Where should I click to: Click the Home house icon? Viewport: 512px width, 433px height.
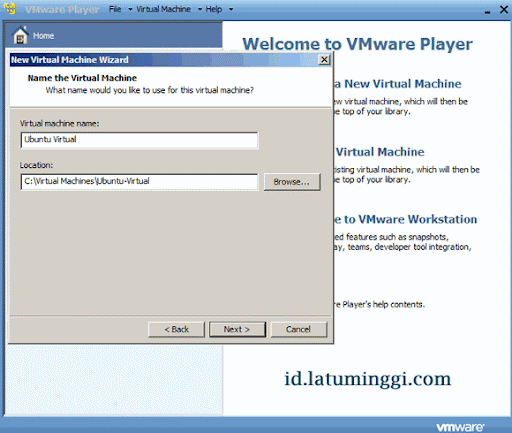coord(20,35)
